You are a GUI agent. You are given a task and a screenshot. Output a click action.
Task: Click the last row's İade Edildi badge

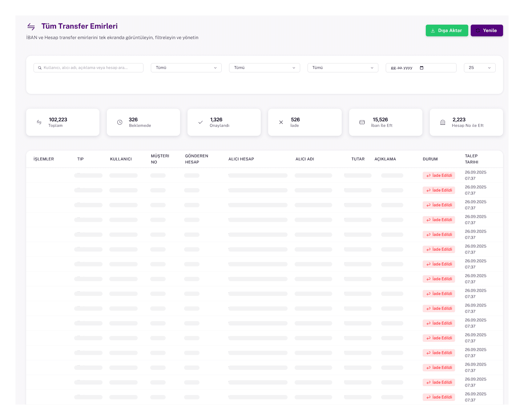[439, 397]
